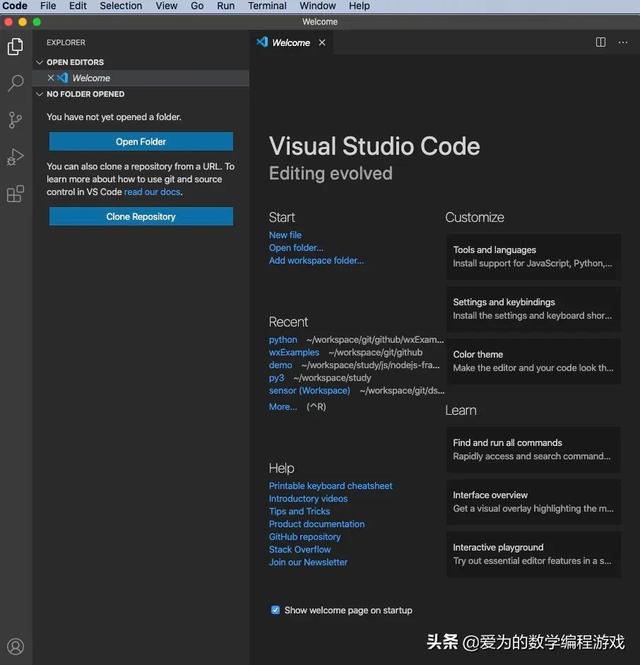Close the Welcome tab with its X
Image resolution: width=640 pixels, height=665 pixels.
322,42
